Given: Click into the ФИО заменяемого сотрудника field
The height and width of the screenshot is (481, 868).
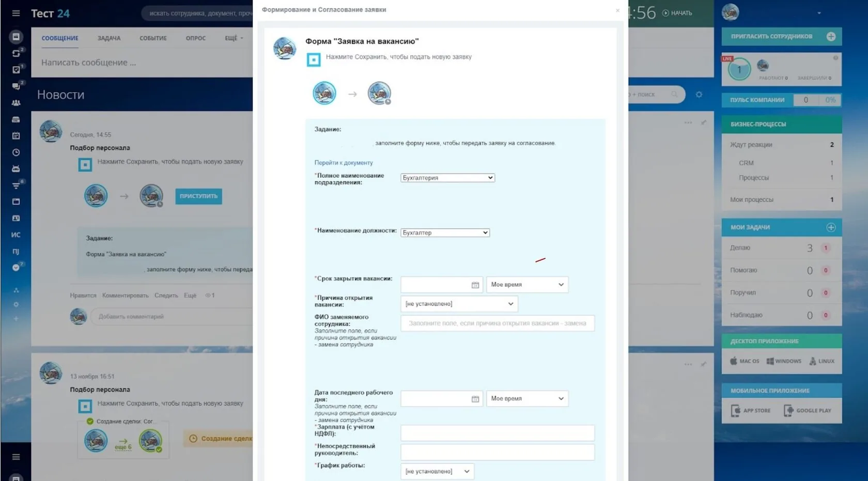Looking at the screenshot, I should (x=498, y=323).
